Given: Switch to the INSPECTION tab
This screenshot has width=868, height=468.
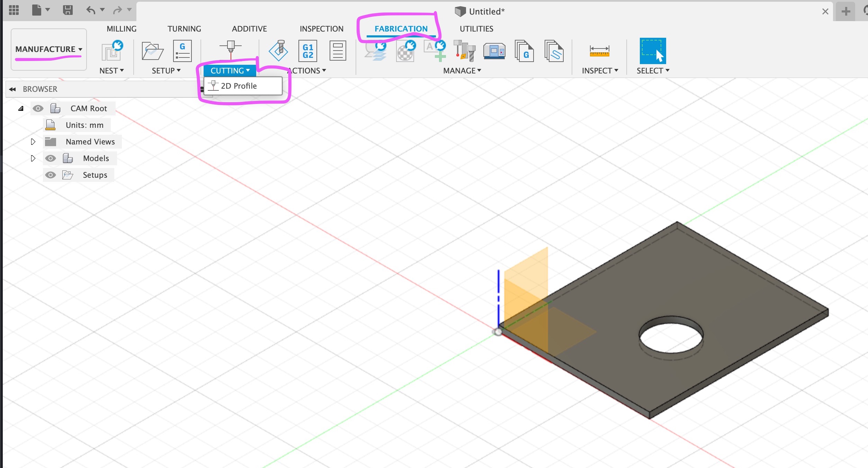Looking at the screenshot, I should [x=322, y=29].
